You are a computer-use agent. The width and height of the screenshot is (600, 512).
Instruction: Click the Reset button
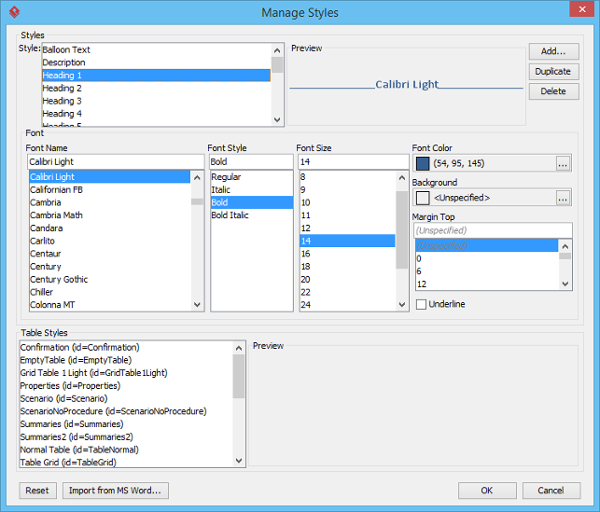[38, 490]
